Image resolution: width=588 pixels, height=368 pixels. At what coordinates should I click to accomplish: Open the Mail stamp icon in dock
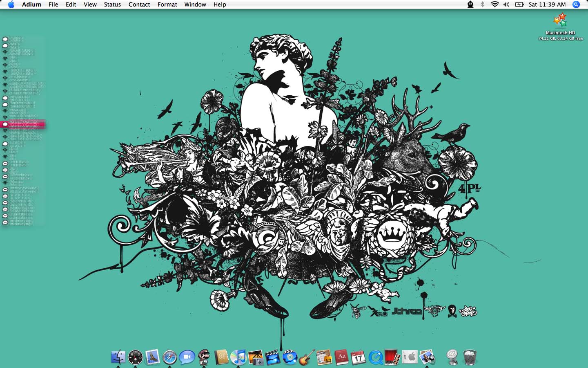[153, 357]
